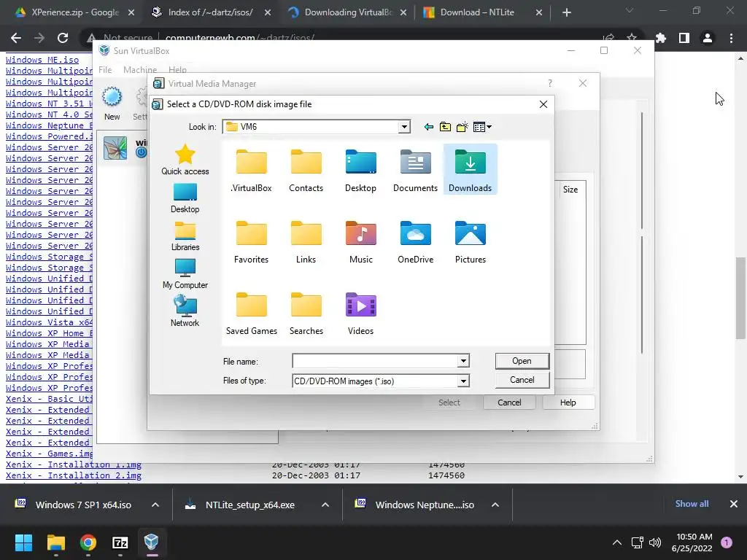The image size is (747, 560).
Task: Click Help in Virtual Media Manager
Action: point(568,402)
